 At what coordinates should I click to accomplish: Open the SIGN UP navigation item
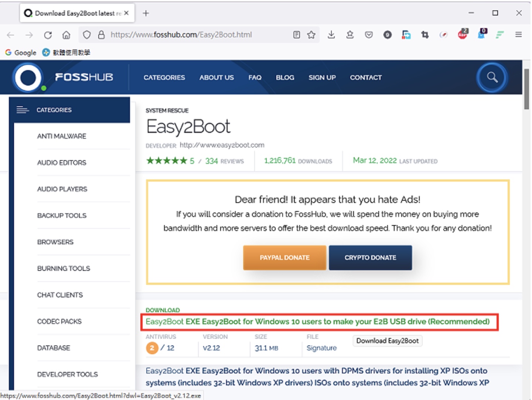[322, 77]
